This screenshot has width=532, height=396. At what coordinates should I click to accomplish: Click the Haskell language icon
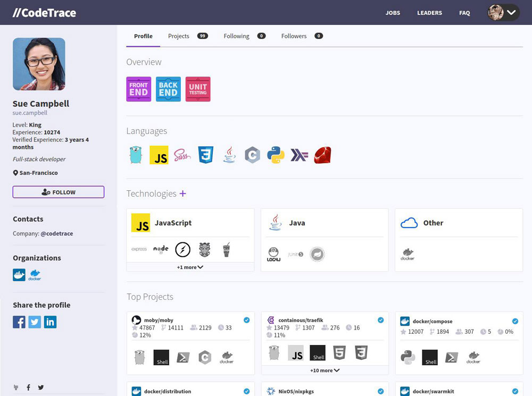click(299, 155)
